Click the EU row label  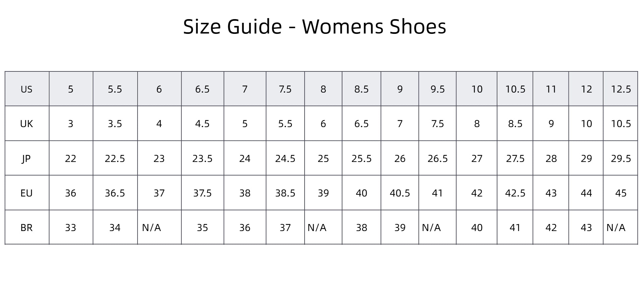26,193
